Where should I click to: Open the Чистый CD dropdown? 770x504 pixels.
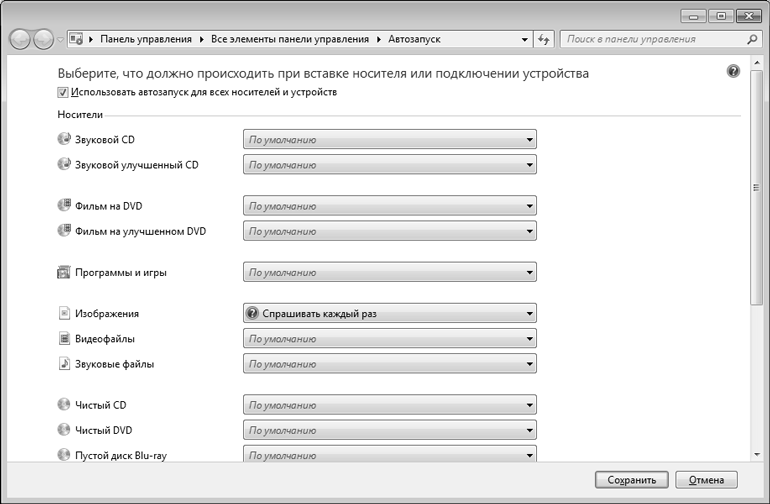pyautogui.click(x=389, y=405)
